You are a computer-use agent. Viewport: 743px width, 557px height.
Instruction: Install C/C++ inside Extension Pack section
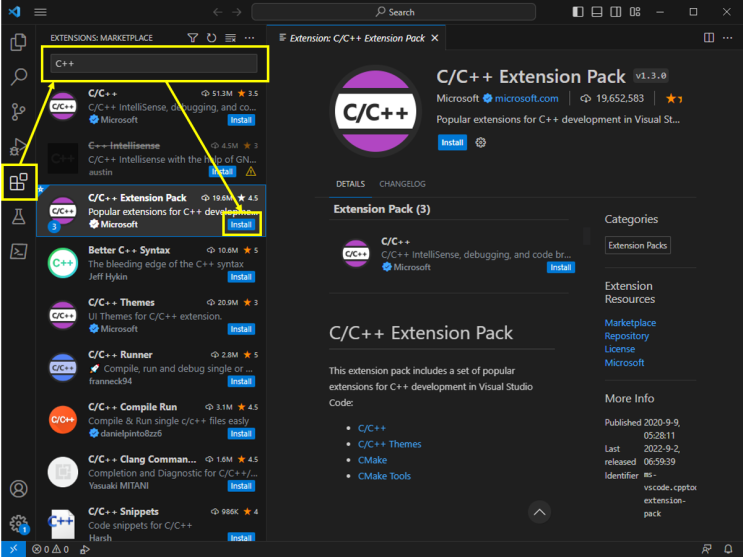(x=561, y=267)
